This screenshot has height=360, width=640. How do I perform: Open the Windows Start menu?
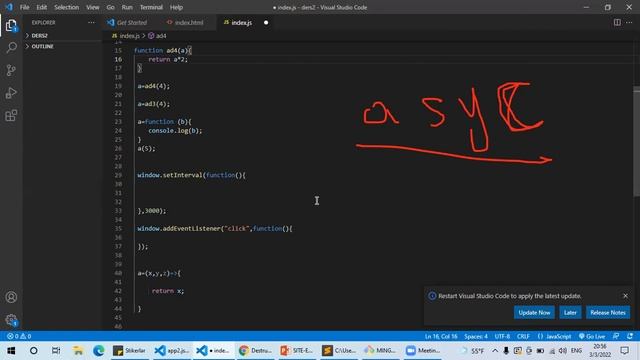point(11,351)
